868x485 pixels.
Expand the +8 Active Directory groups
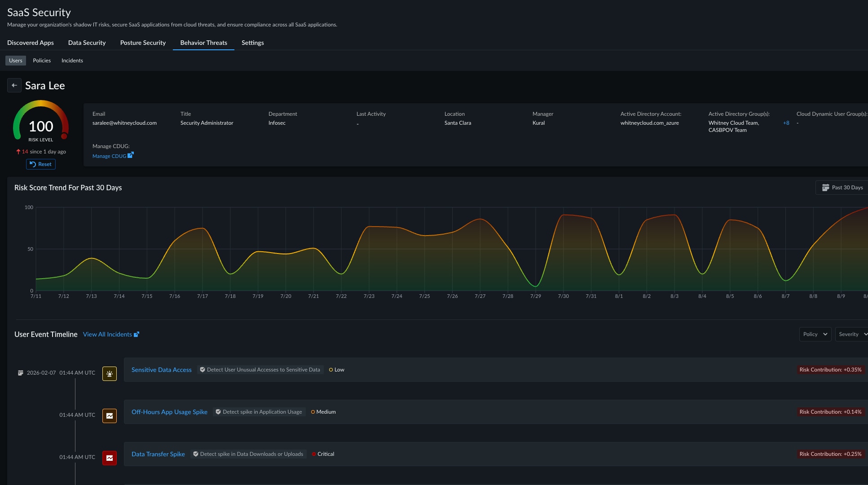click(786, 123)
